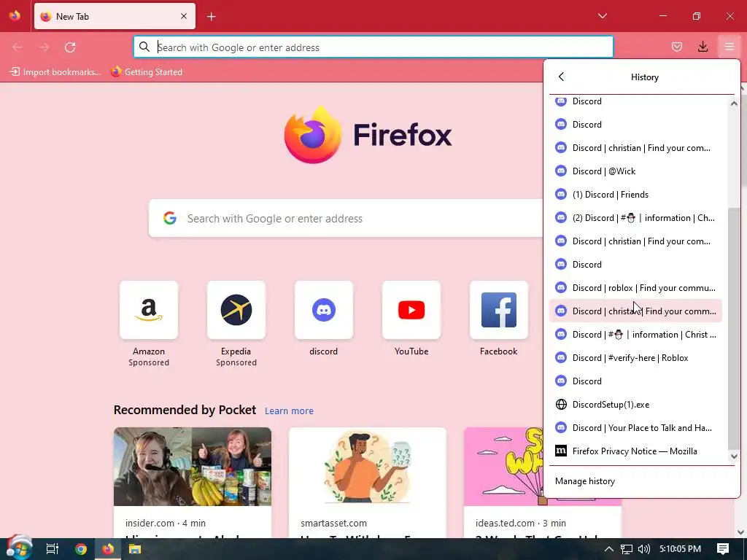Open Getting Started bookmark
Viewport: 747px width, 560px height.
(x=146, y=72)
